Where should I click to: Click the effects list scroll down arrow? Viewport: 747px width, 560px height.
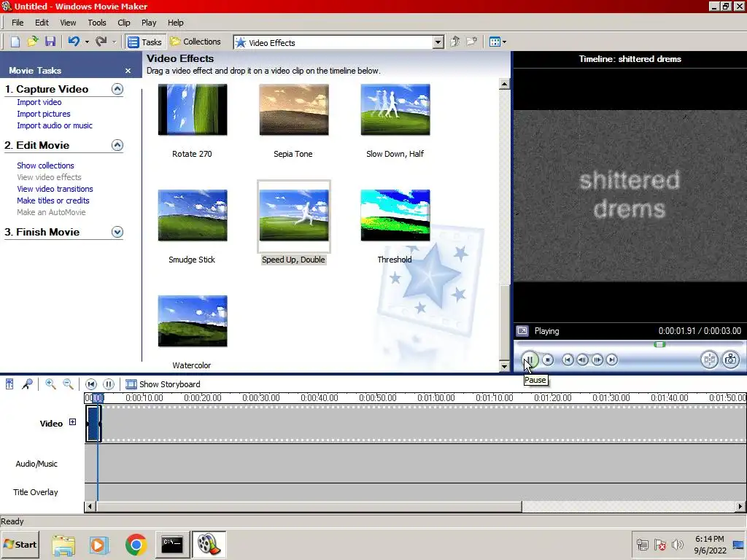click(505, 366)
